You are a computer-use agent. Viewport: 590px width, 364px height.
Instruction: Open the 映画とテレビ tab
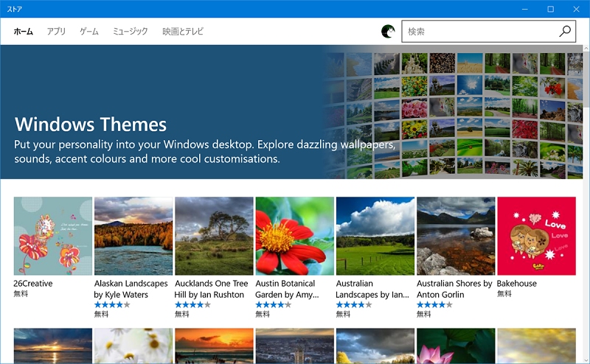(x=183, y=31)
